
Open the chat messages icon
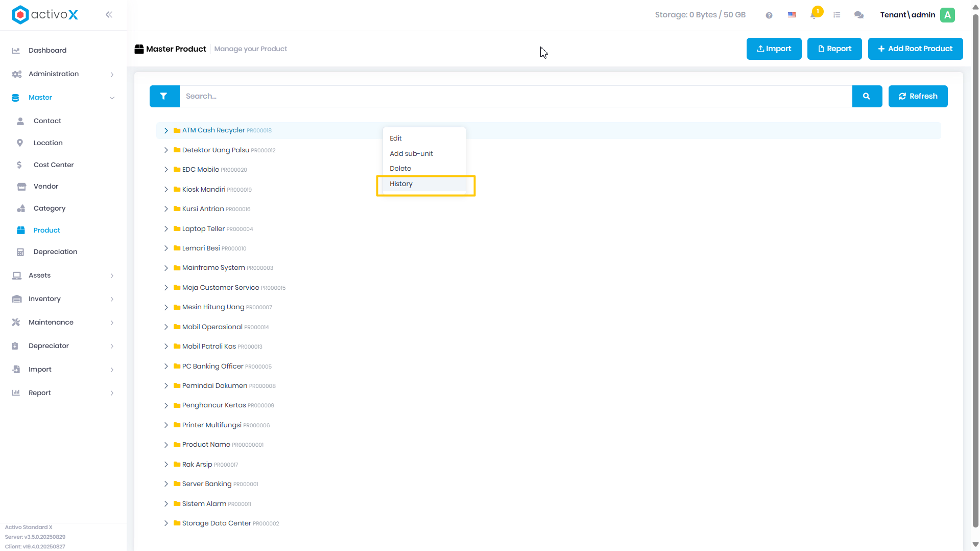[859, 15]
